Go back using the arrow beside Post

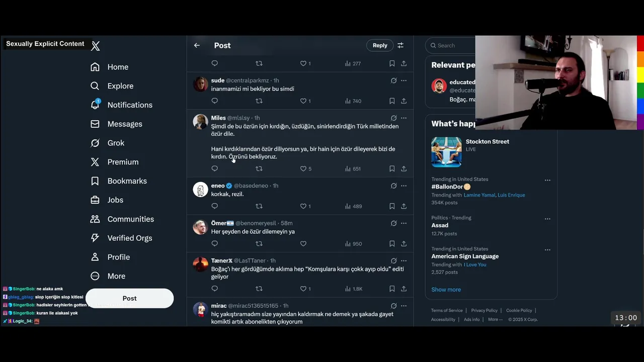[197, 45]
